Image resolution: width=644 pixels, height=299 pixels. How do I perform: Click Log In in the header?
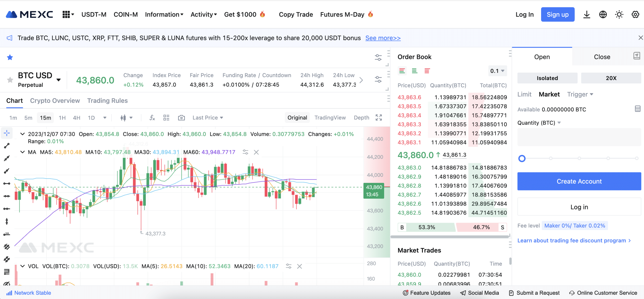click(525, 15)
